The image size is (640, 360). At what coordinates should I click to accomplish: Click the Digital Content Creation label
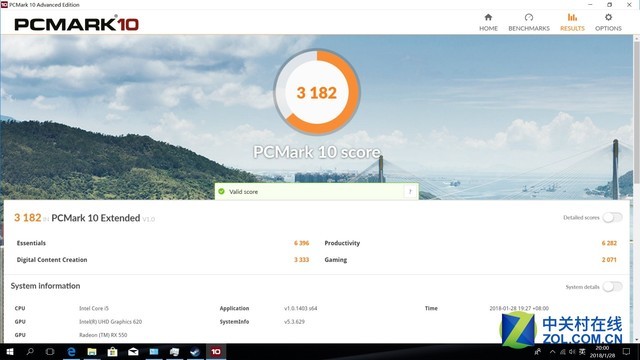(x=52, y=260)
